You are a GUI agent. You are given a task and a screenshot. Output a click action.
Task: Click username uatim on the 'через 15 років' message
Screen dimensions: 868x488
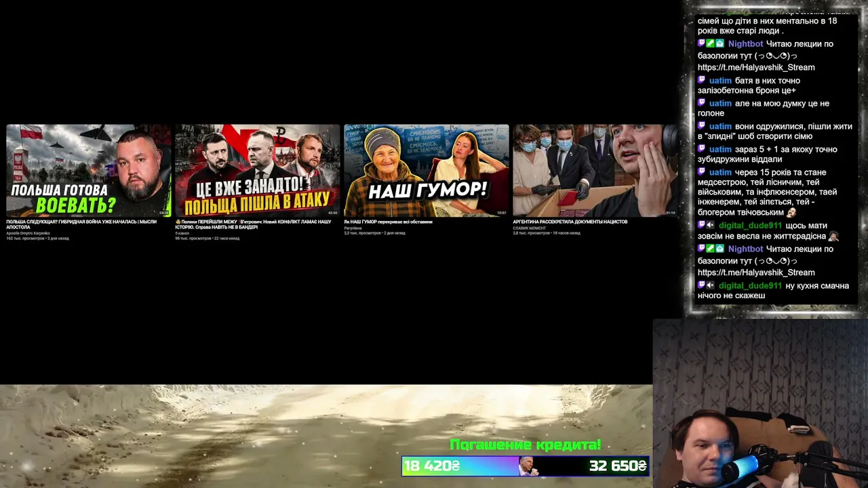[x=720, y=173]
